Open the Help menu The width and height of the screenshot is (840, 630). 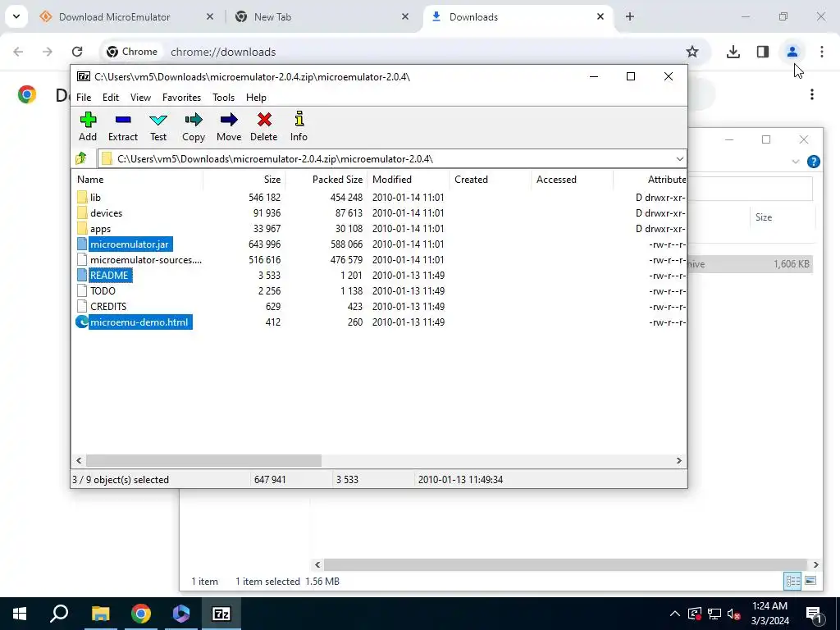pos(256,98)
